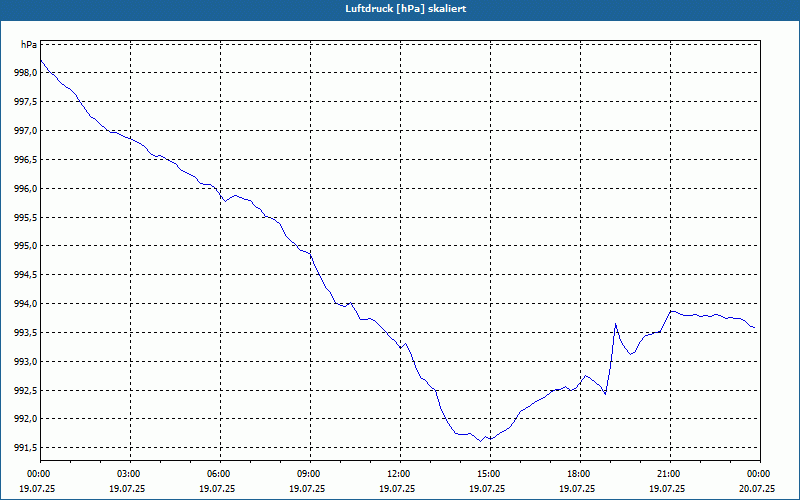Screen dimensions: 800x500
Task: Click the chart title 'Luftdruck [hPa] skaliert'
Action: coord(406,9)
